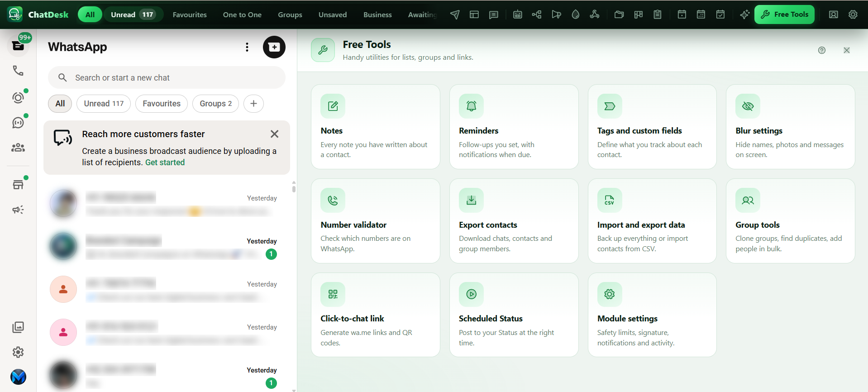The image size is (868, 392).
Task: Open the workflow flow-diagram icon
Action: point(537,14)
